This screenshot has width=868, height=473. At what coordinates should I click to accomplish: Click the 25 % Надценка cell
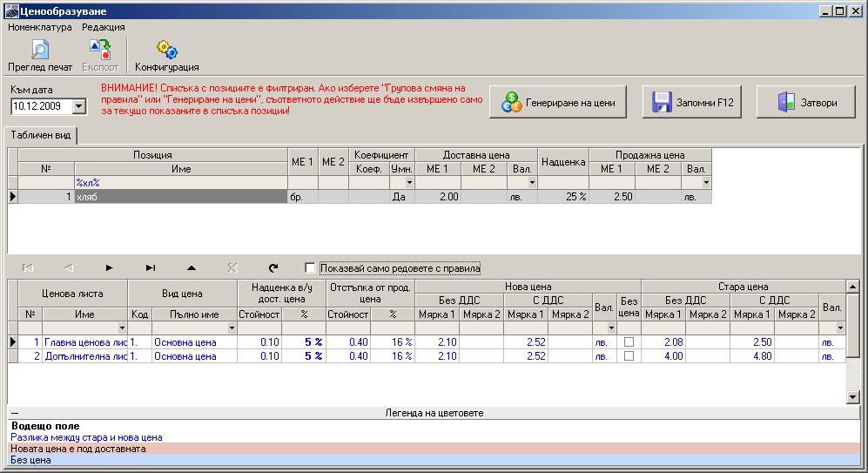(563, 197)
